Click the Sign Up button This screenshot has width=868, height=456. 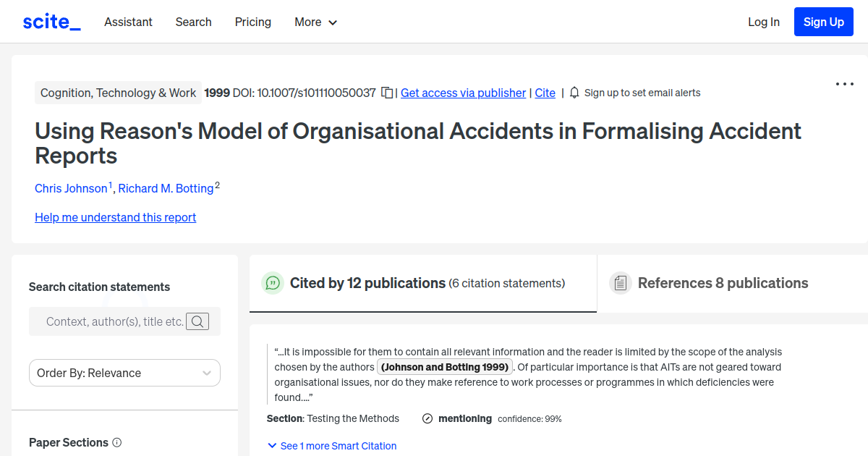[x=823, y=21]
